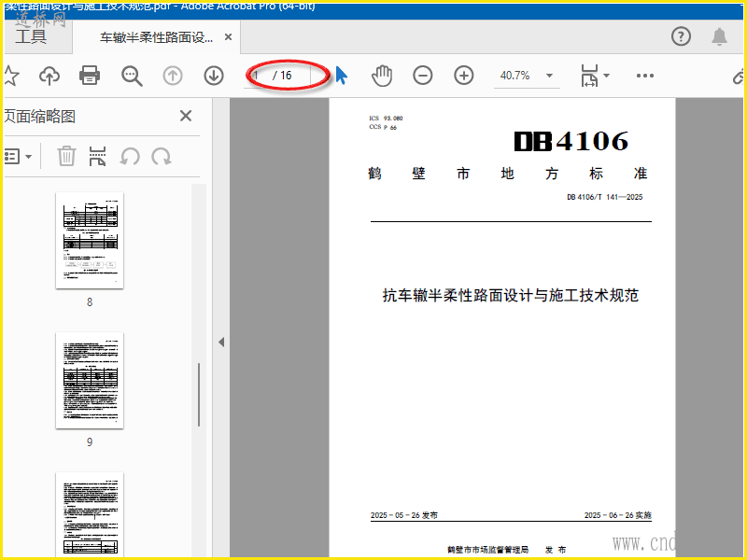This screenshot has height=560, width=747.
Task: Switch to the 车辙半柔性路面设... document tab
Action: coord(156,37)
